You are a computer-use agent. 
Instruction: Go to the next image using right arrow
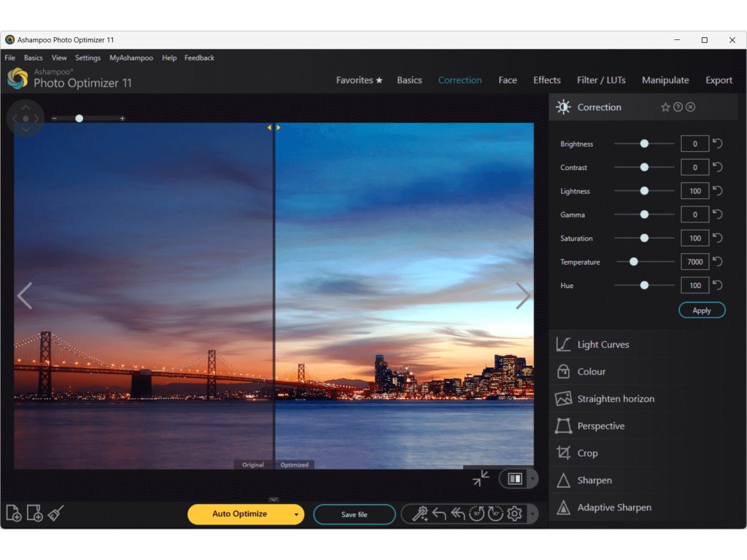coord(523,295)
